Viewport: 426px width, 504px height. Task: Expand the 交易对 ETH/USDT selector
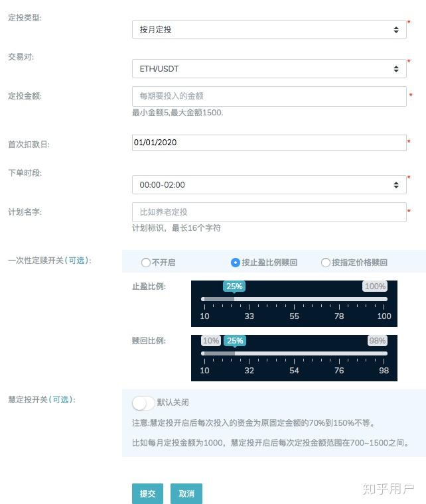269,68
